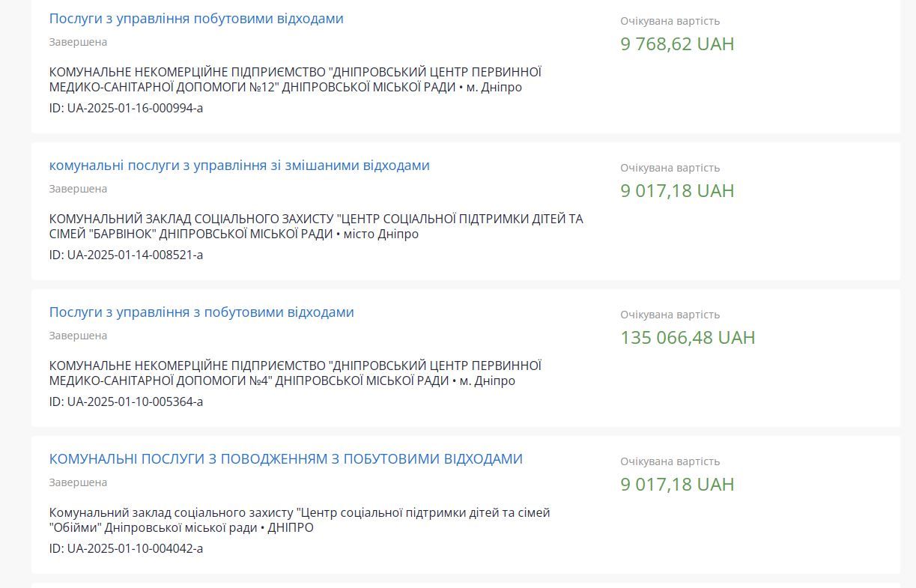The image size is (916, 588).
Task: Click "Завершена" status on first tender
Action: click(x=76, y=41)
